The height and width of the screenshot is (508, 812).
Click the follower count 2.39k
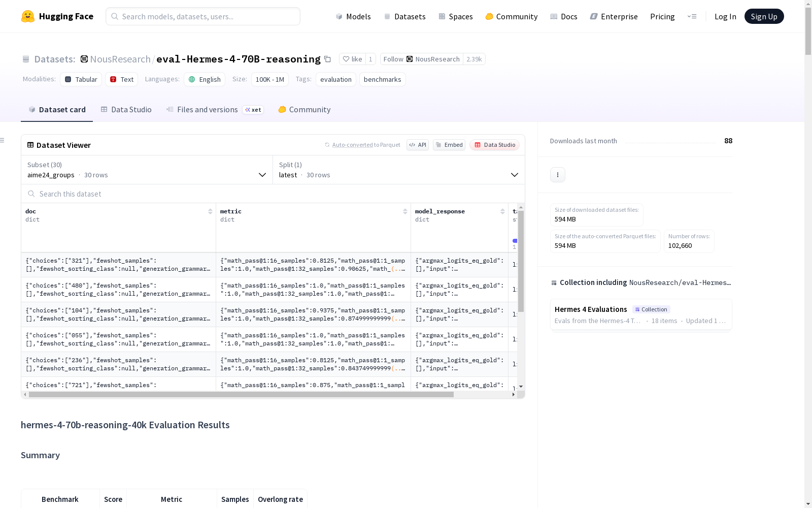tap(474, 59)
